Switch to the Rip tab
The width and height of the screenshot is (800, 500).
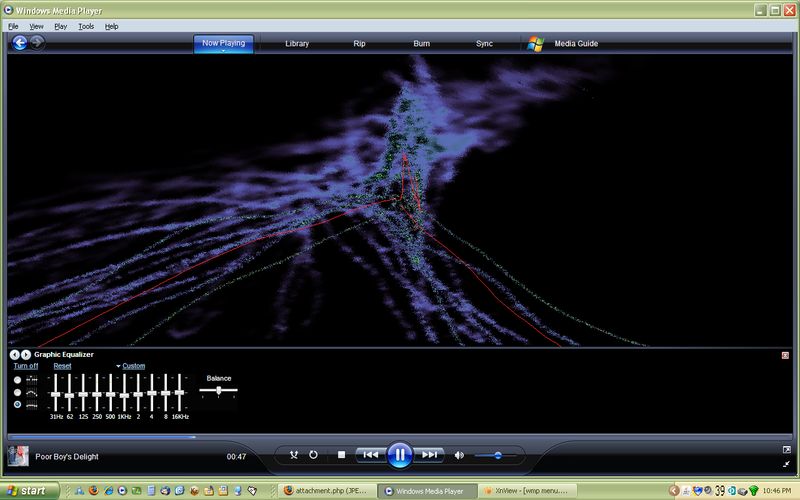coord(359,43)
